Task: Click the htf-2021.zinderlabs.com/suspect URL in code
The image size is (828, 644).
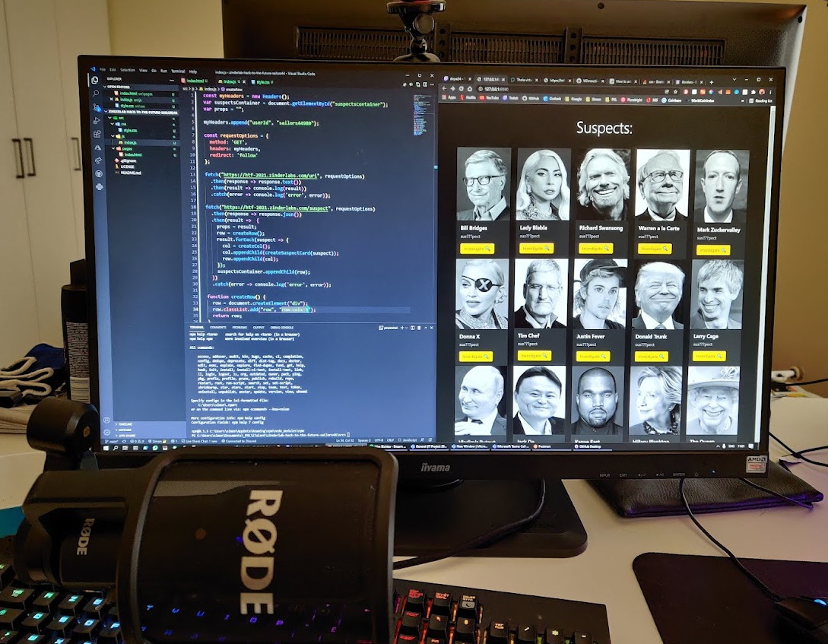Action: click(x=274, y=208)
